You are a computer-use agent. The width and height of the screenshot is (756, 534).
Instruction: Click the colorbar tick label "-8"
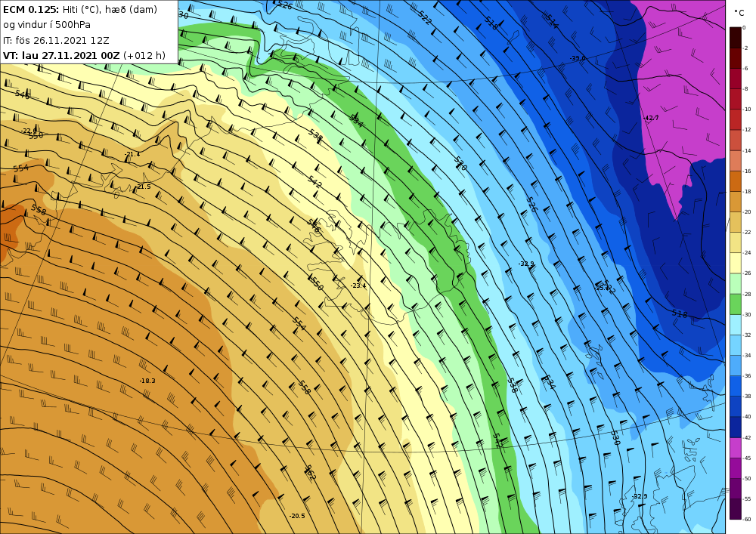[x=746, y=89]
